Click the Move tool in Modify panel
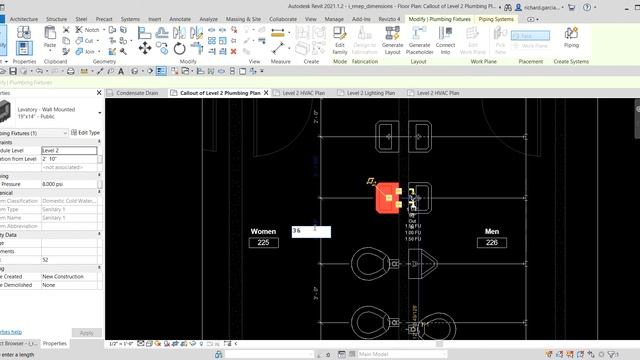The image size is (640, 360). [x=144, y=48]
